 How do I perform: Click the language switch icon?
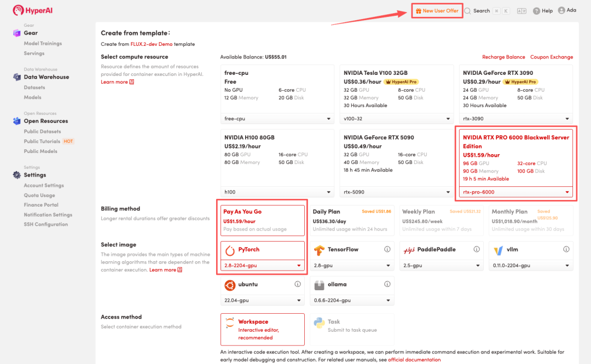(x=522, y=11)
